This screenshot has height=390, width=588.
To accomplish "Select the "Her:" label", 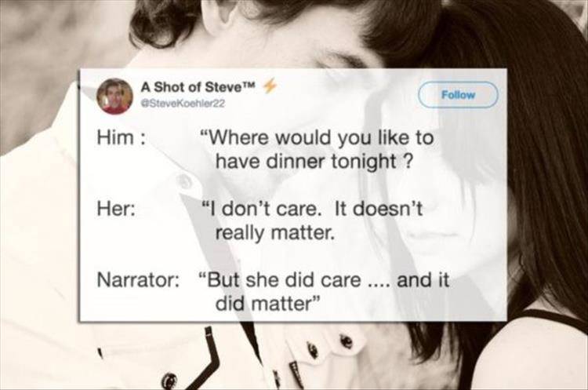I will point(117,209).
